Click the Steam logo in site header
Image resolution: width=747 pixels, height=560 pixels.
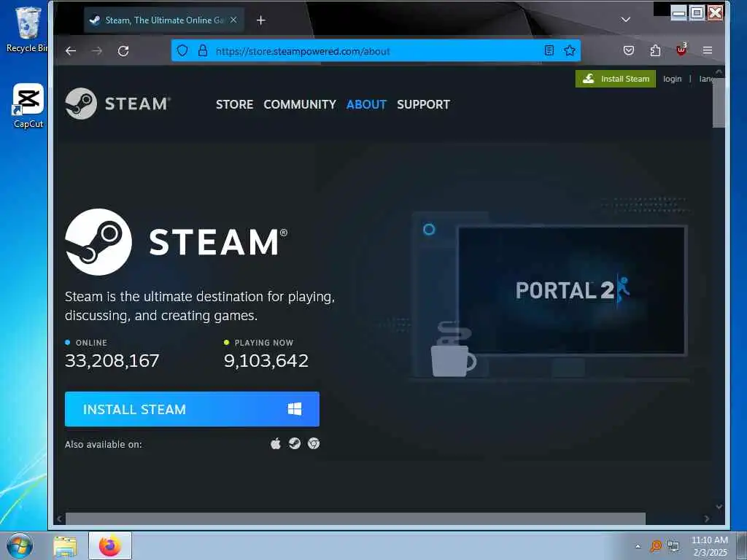(x=117, y=104)
